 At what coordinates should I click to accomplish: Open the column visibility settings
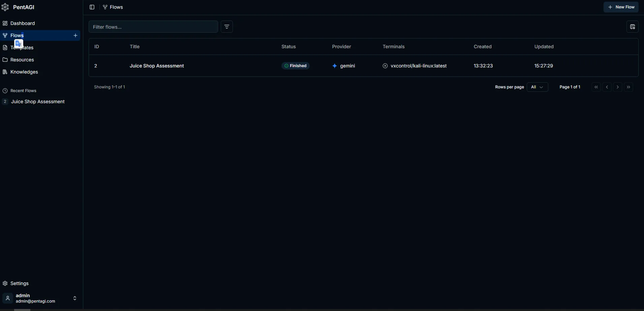(633, 27)
